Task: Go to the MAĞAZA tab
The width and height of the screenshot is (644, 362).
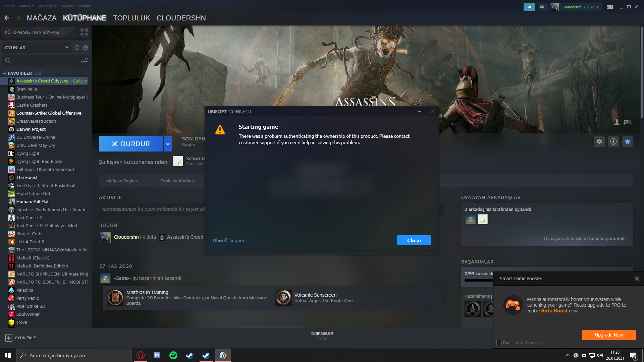Action: coord(42,18)
